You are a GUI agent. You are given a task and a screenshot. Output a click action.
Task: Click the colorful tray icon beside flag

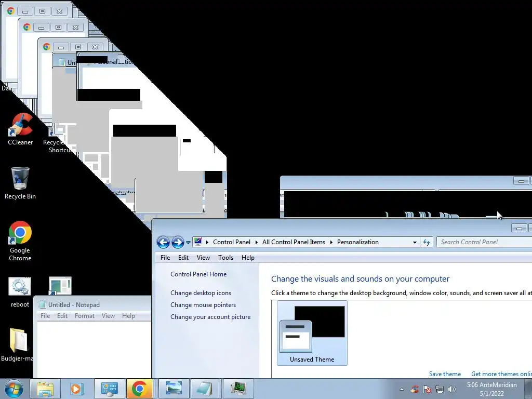pyautogui.click(x=414, y=389)
